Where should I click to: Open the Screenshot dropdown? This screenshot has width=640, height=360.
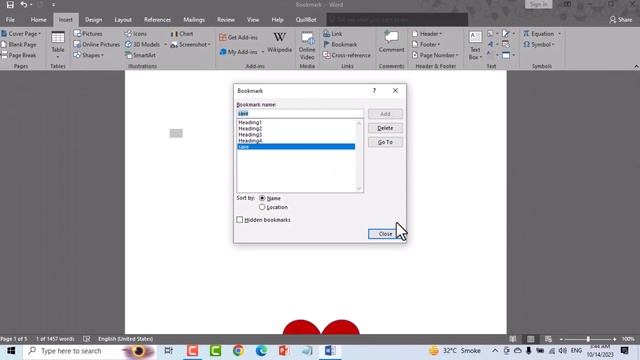(x=190, y=44)
